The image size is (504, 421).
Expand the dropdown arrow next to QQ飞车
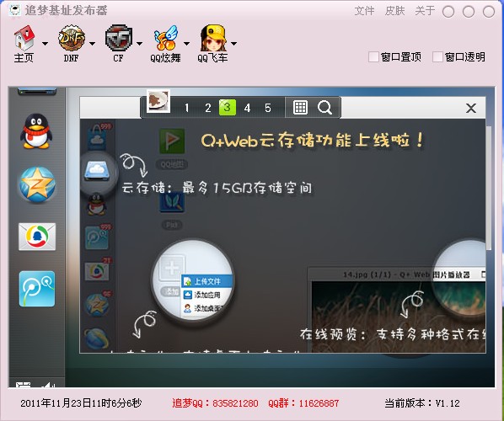(x=233, y=43)
